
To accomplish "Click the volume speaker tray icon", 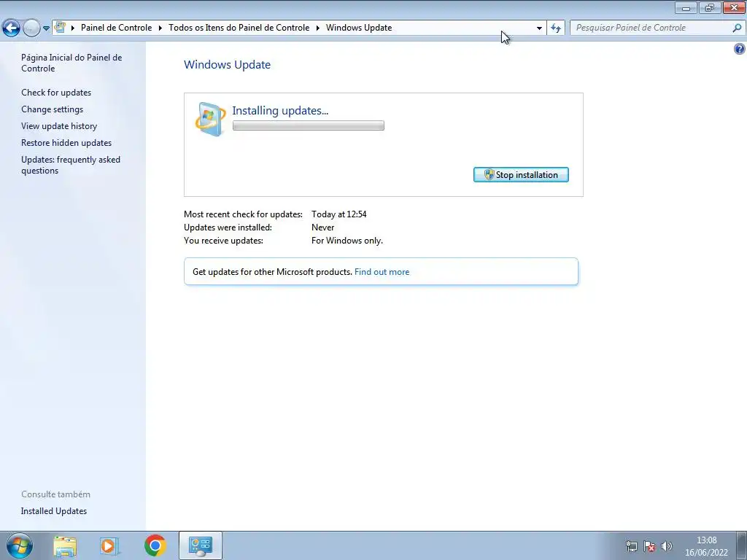I will (x=667, y=546).
